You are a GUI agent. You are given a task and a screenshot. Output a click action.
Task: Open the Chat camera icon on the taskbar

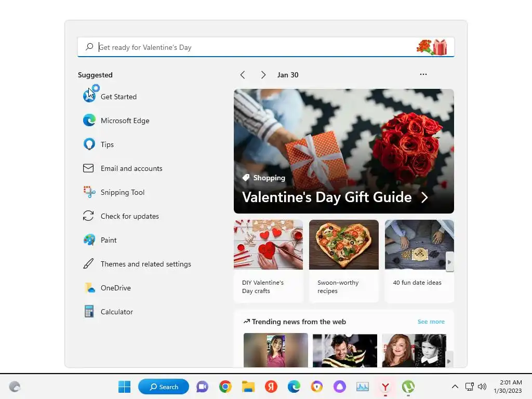(x=202, y=387)
